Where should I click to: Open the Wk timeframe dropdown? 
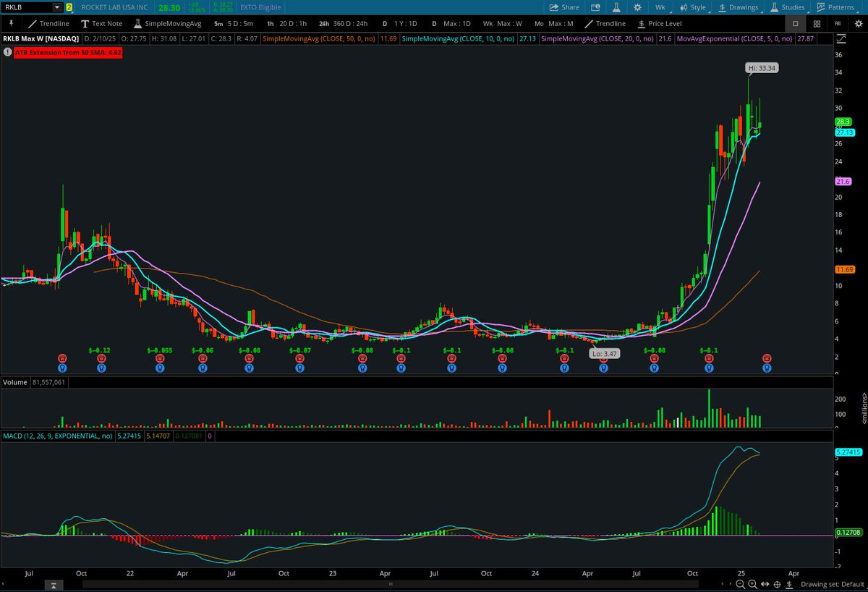[x=662, y=7]
